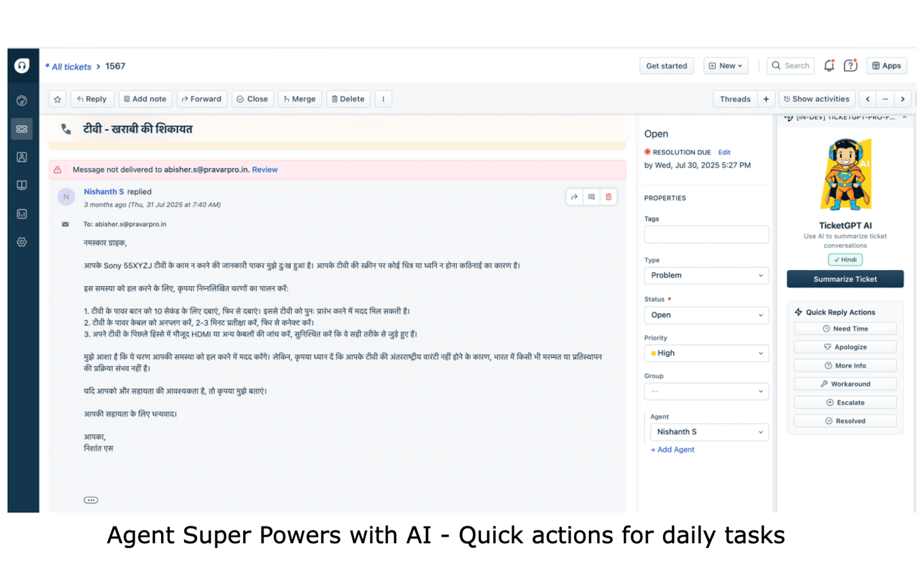This screenshot has height=578, width=924.
Task: Open the Tickets icon in left sidebar
Action: pos(22,129)
